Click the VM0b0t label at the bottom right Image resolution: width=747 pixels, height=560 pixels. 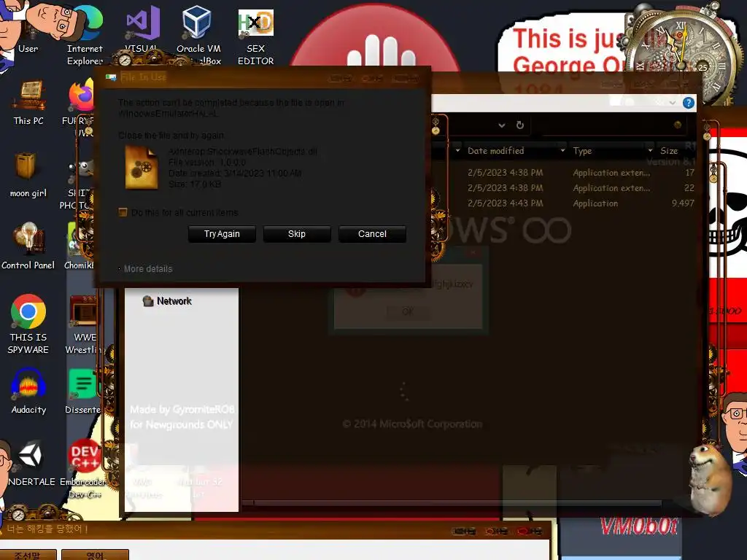639,526
